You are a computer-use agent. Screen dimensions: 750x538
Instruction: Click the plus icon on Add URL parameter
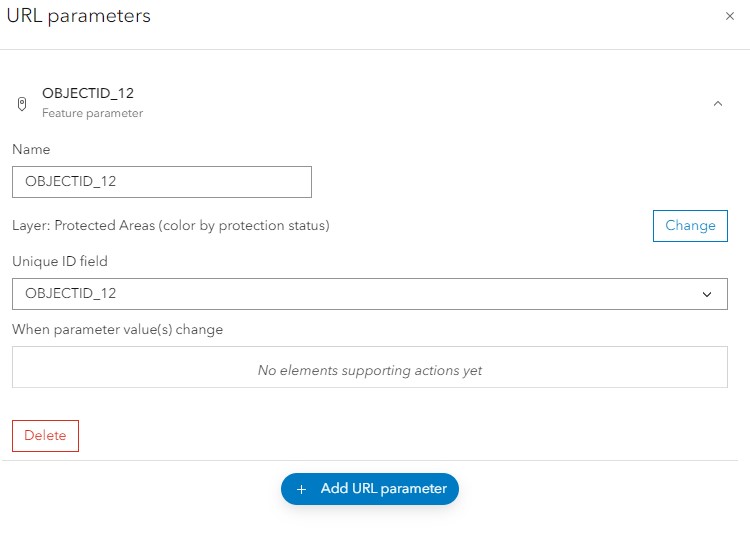[301, 489]
